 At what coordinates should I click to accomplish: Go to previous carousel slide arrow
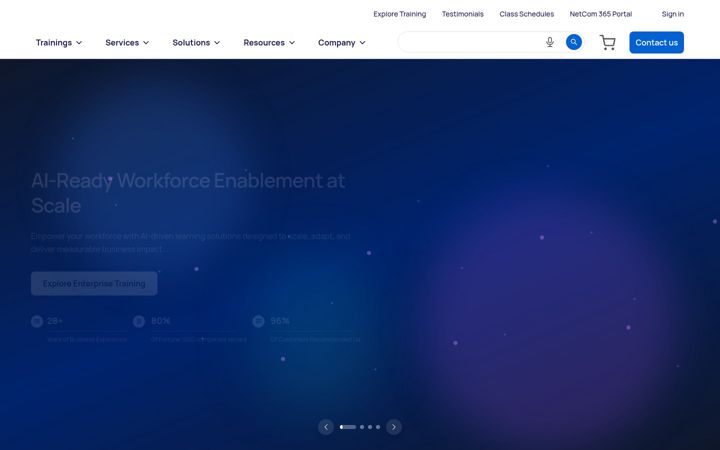click(x=326, y=427)
